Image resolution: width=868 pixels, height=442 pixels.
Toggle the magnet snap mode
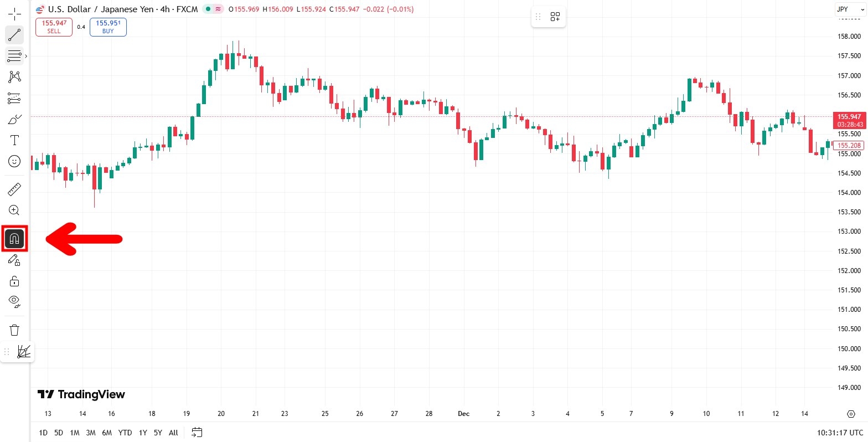[x=14, y=239]
